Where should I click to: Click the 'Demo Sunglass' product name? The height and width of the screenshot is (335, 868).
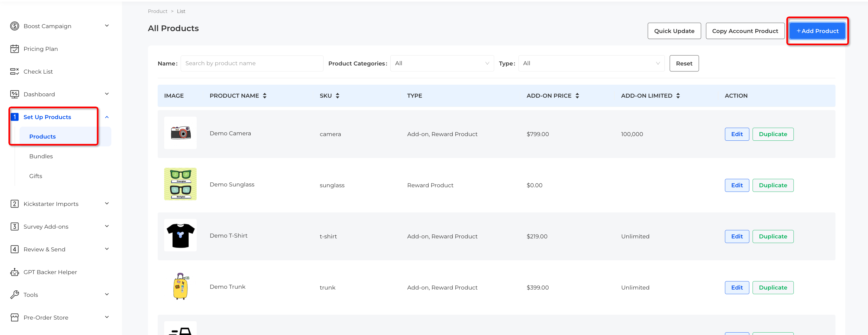tap(232, 185)
